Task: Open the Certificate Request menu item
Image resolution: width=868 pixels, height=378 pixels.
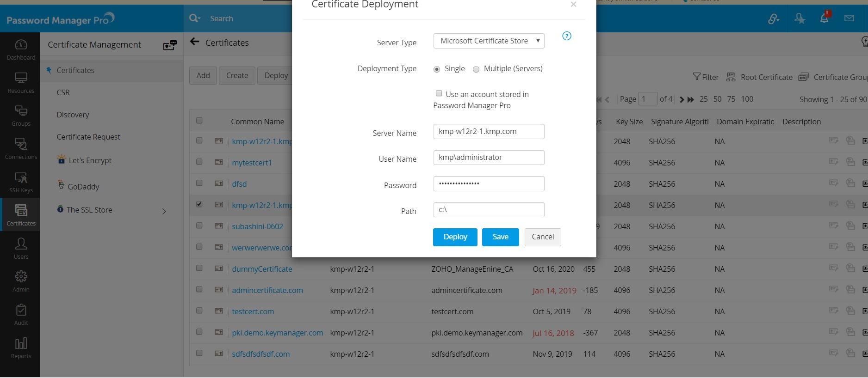Action: tap(88, 137)
